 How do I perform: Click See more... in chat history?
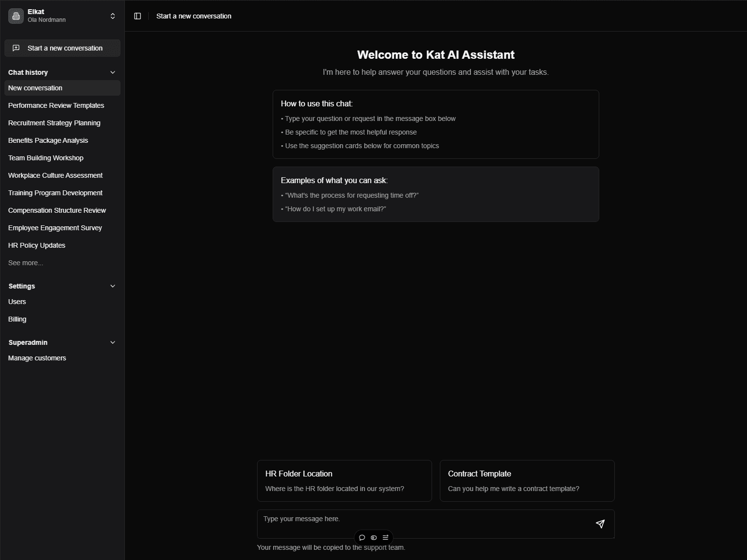(26, 263)
